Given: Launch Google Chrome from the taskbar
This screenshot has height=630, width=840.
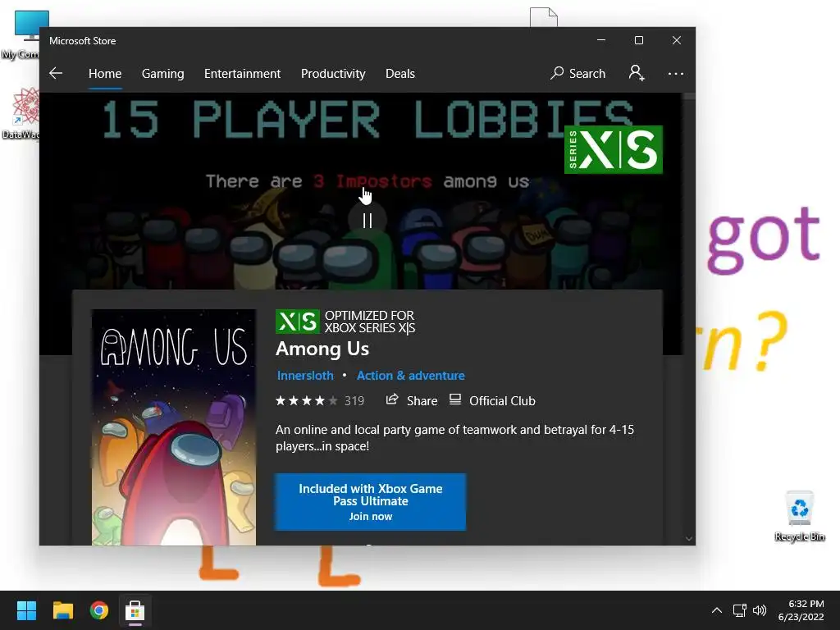Looking at the screenshot, I should [x=99, y=610].
